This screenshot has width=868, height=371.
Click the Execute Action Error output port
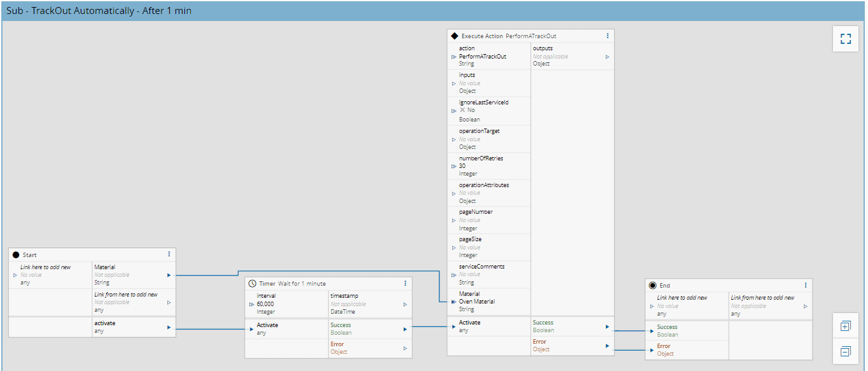(x=607, y=346)
